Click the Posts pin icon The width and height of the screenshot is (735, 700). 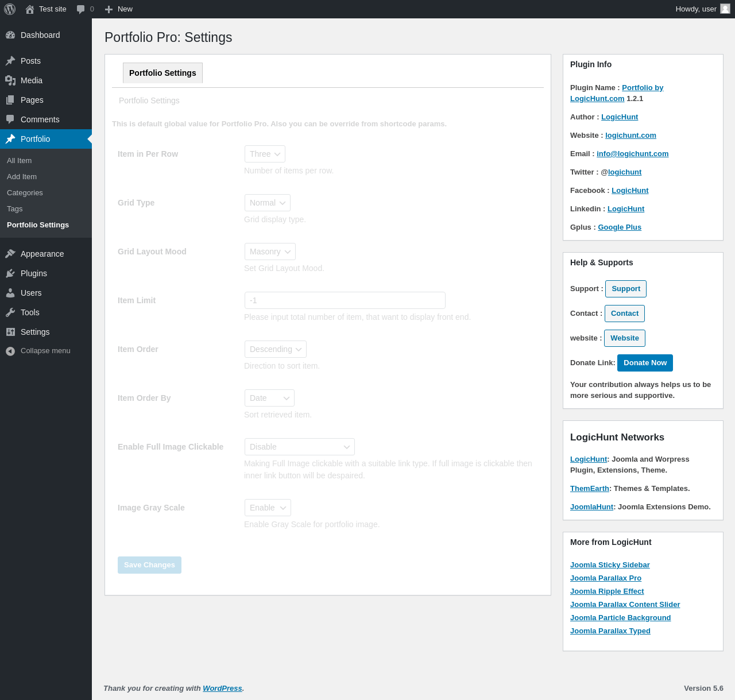[x=10, y=61]
